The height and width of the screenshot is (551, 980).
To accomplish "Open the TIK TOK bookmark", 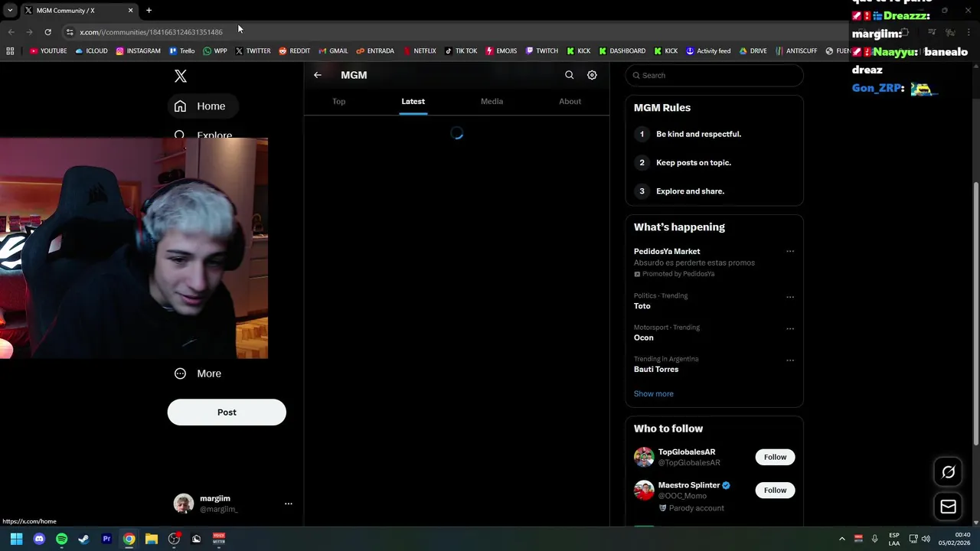I will [460, 51].
